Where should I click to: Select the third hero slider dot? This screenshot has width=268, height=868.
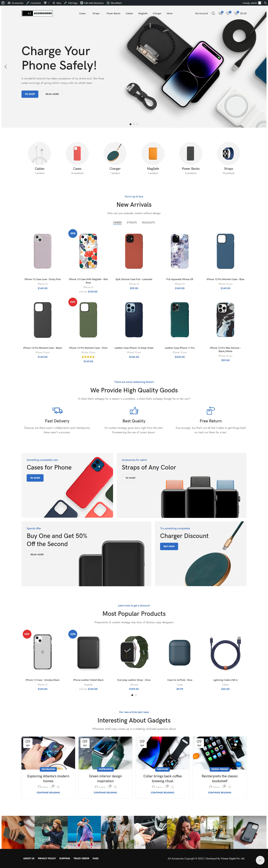click(138, 124)
